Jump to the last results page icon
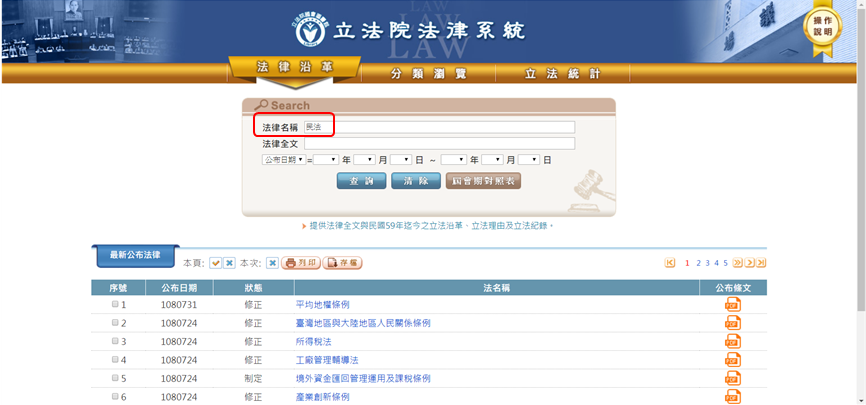866x405 pixels. pyautogui.click(x=761, y=263)
